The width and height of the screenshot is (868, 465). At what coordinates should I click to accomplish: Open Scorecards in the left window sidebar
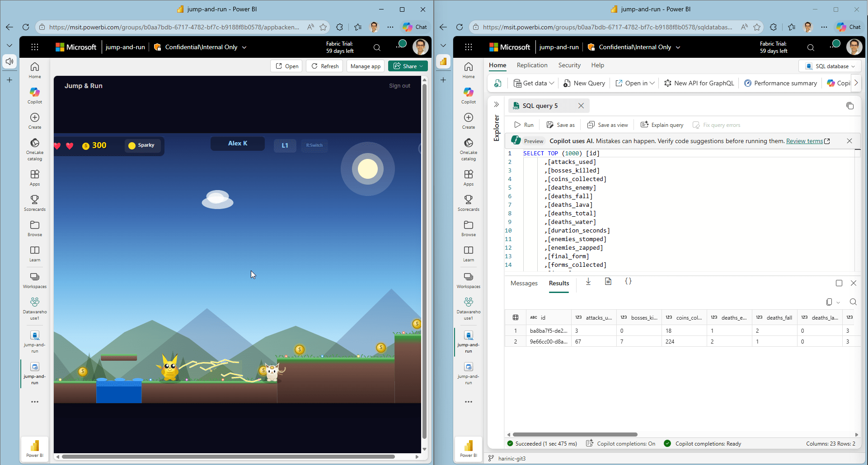click(x=35, y=203)
